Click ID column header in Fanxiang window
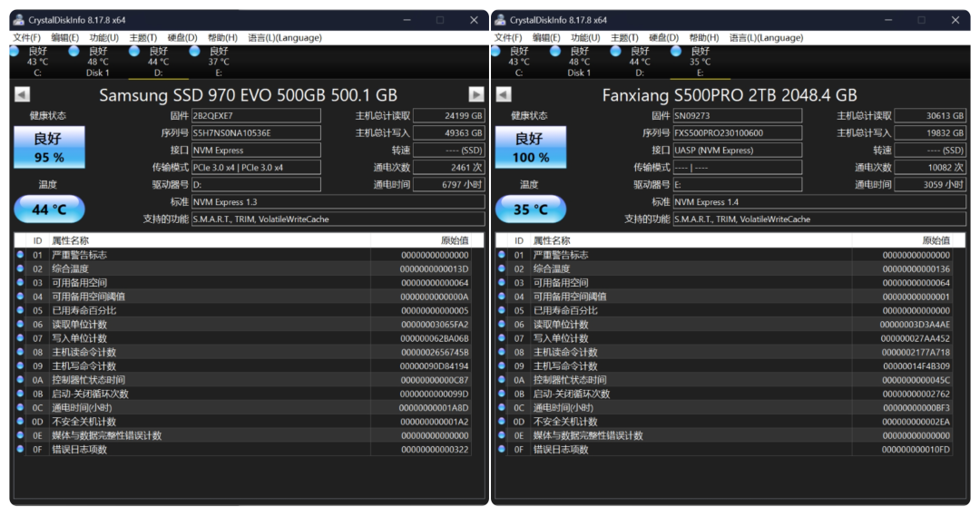Viewport: 980px width, 516px height. (x=519, y=240)
